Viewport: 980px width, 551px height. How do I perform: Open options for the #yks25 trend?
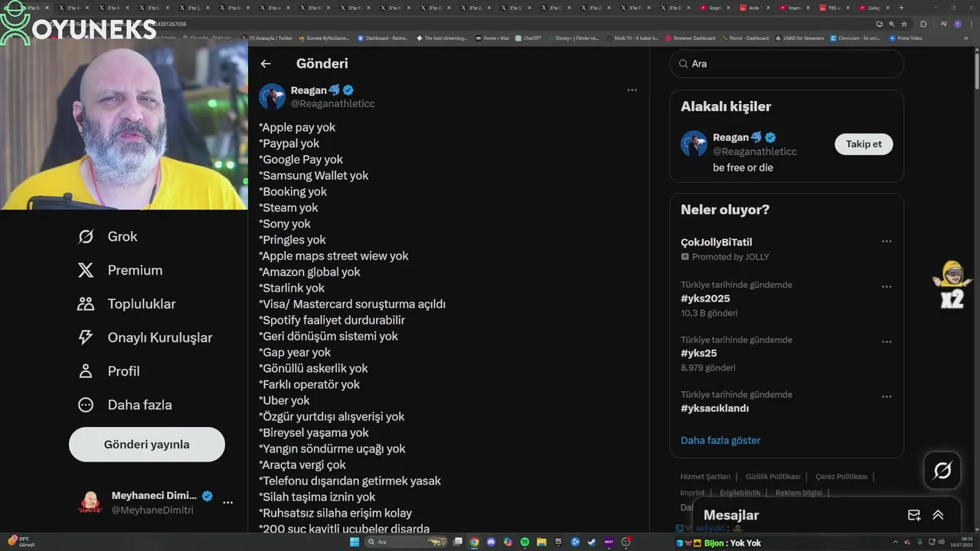click(x=887, y=342)
